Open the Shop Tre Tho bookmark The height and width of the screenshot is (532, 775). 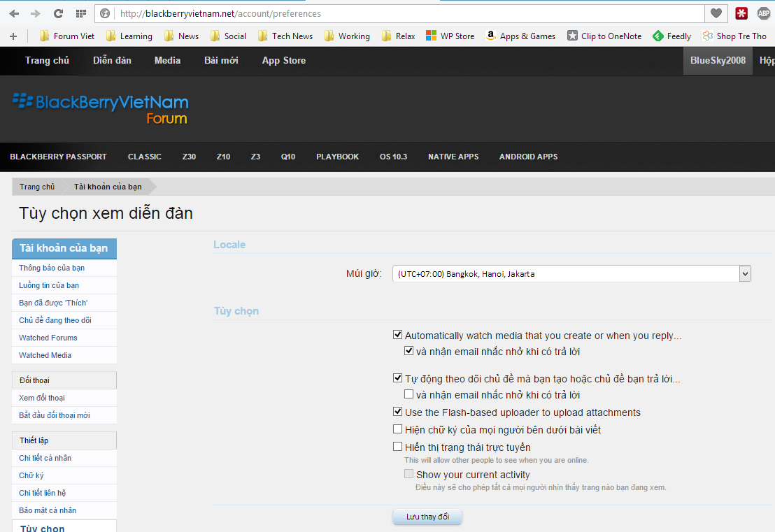pyautogui.click(x=734, y=36)
